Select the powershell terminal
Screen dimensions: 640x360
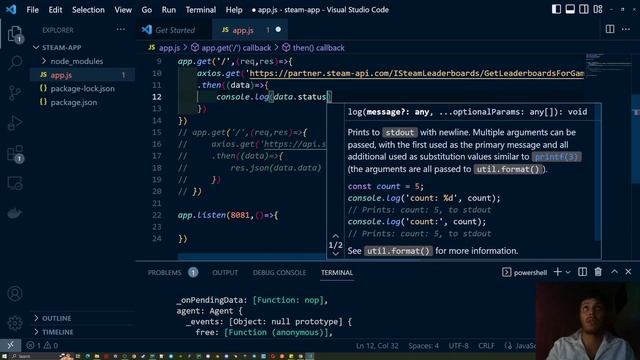[x=524, y=272]
